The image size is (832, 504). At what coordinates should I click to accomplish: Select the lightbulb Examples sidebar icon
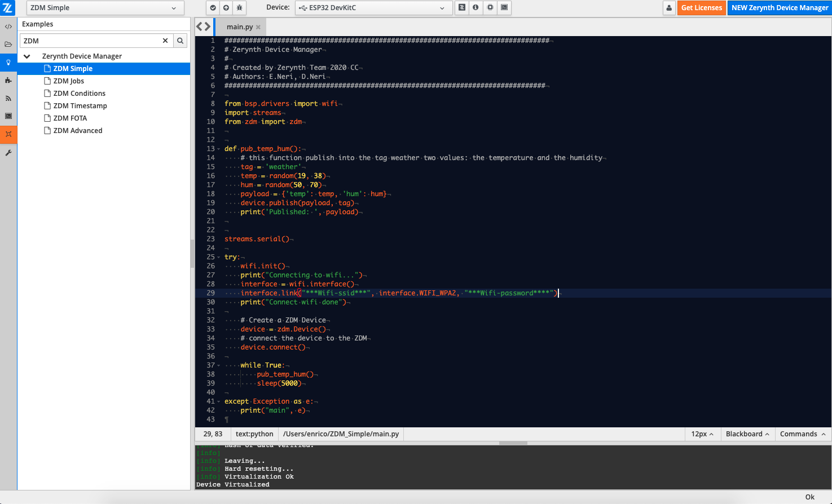click(8, 63)
